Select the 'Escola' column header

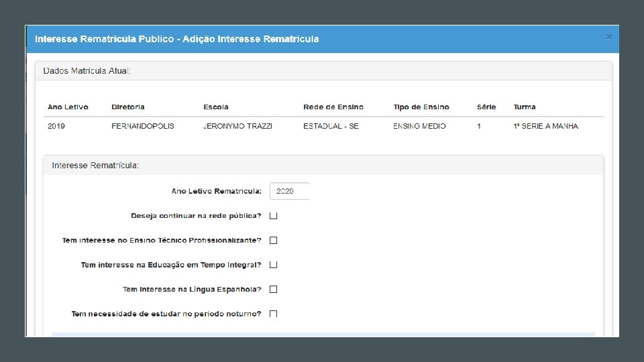pyautogui.click(x=215, y=107)
